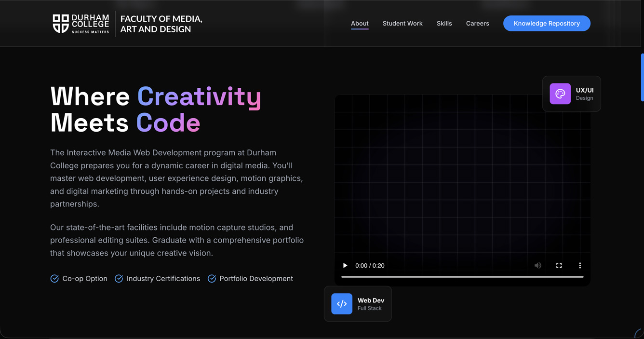Click the video progress bar
The width and height of the screenshot is (644, 339).
462,277
